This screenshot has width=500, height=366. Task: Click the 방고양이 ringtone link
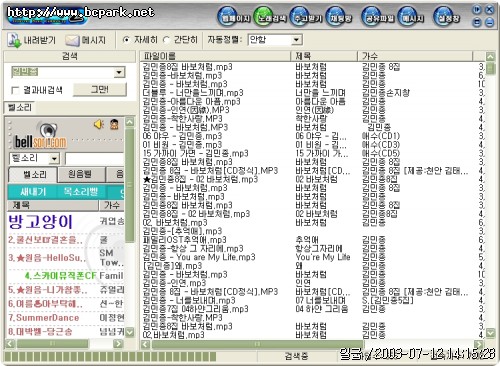point(40,222)
